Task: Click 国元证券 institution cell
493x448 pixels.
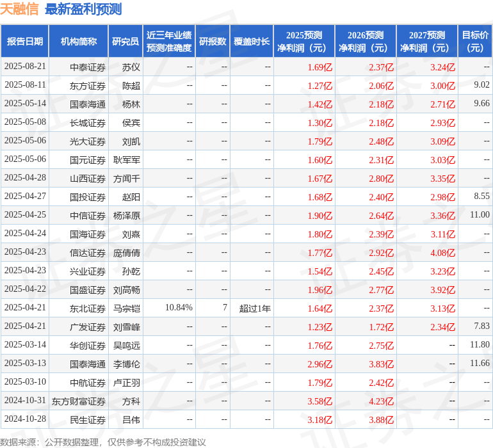Action: coord(88,160)
